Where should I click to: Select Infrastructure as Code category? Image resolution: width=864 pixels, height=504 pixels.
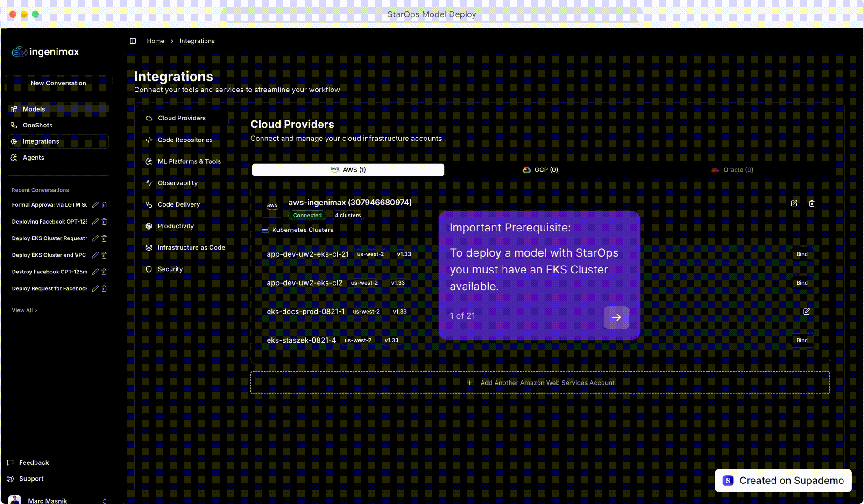point(185,247)
